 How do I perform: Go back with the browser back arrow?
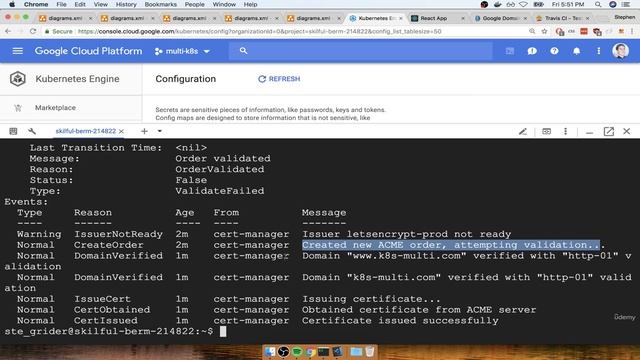pos(8,31)
